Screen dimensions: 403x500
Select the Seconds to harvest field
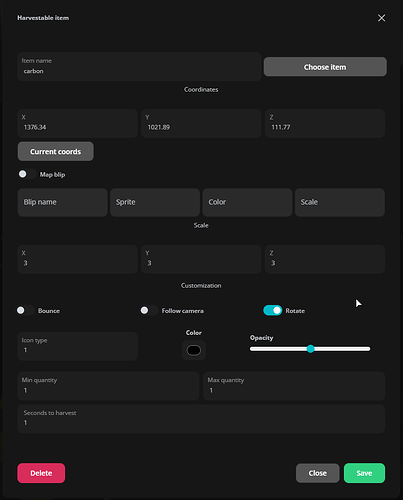pyautogui.click(x=201, y=419)
